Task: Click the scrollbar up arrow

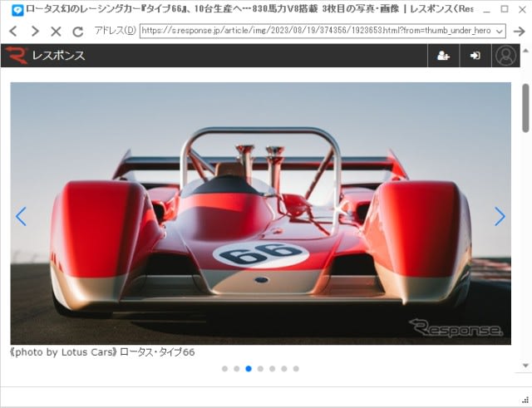Action: [525, 51]
